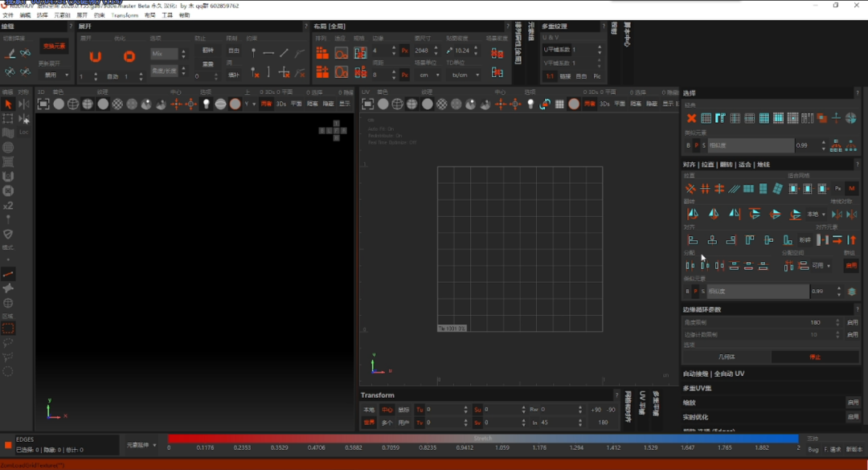Click the 重叠 button under 防止
The width and height of the screenshot is (868, 470).
click(x=208, y=64)
